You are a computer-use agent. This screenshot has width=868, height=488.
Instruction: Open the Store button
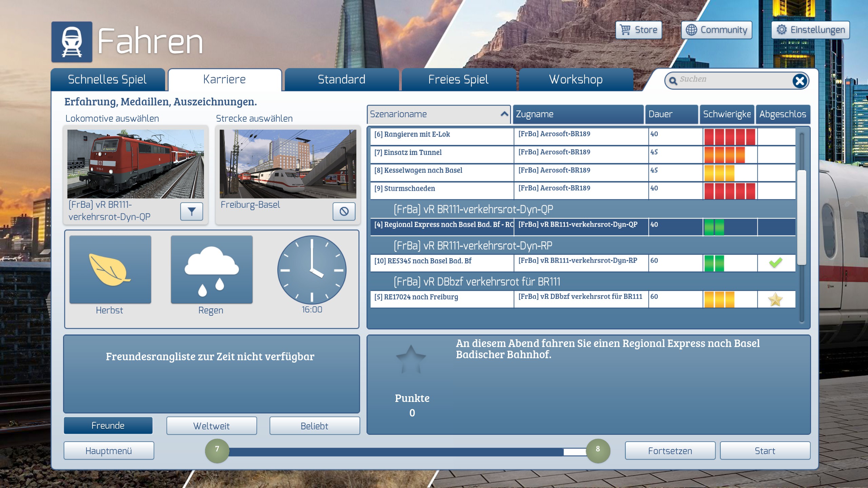639,30
